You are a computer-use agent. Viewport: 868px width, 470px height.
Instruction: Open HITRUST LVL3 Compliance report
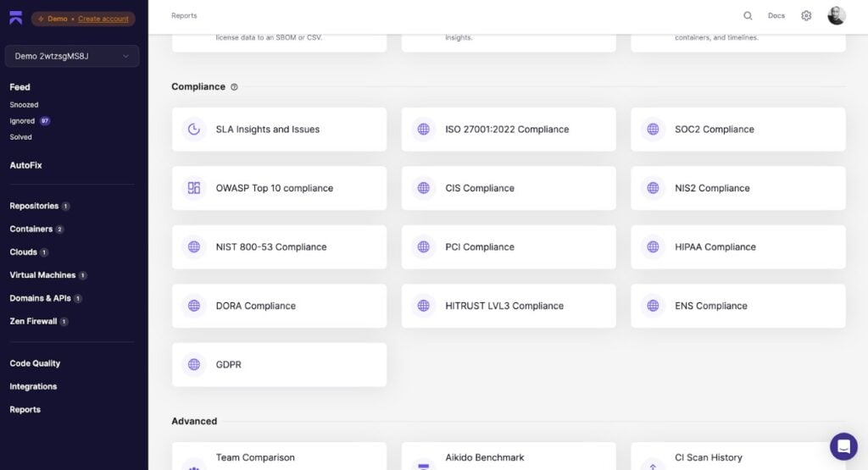pos(509,306)
